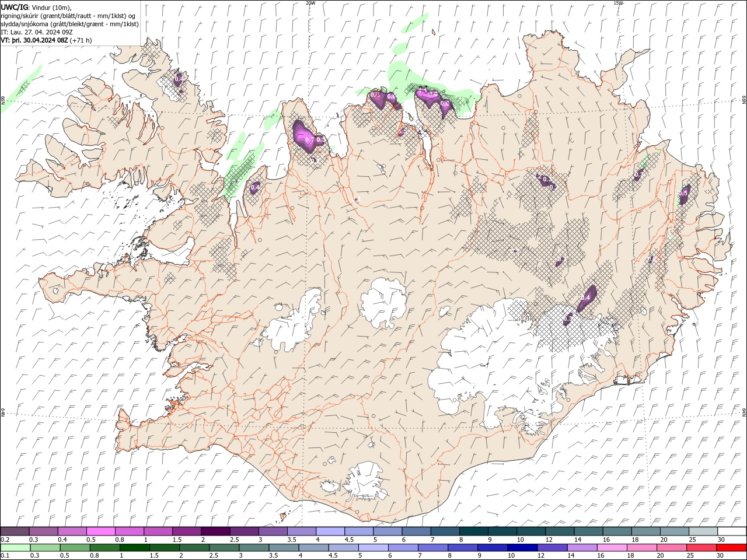This screenshot has width=747, height=560.
Task: Click the "20W" longitude label
Action: [x=310, y=3]
